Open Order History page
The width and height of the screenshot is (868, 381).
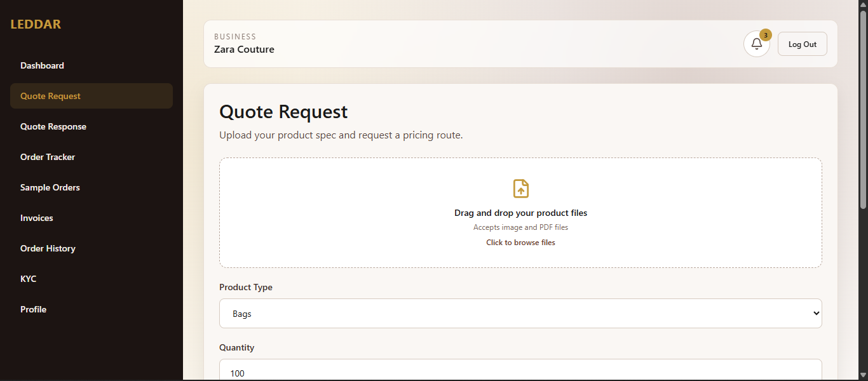coord(92,248)
